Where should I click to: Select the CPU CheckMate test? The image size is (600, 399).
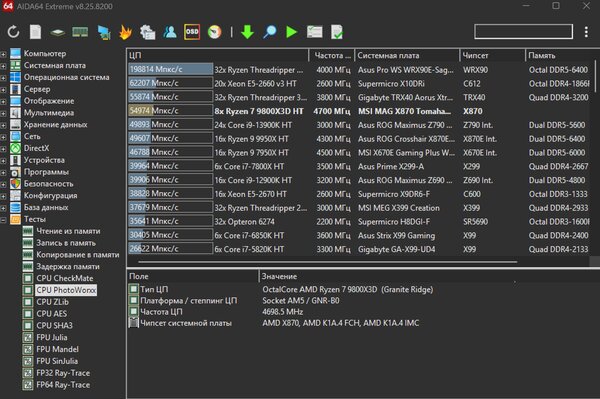(65, 278)
